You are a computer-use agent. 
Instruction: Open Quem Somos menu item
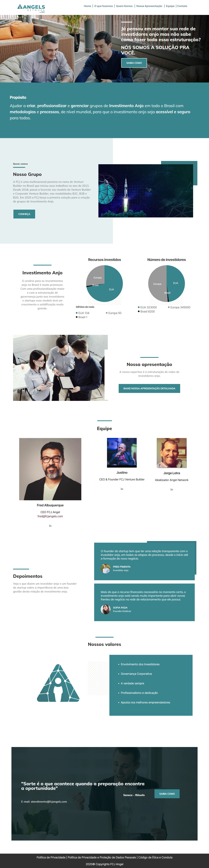(x=124, y=6)
